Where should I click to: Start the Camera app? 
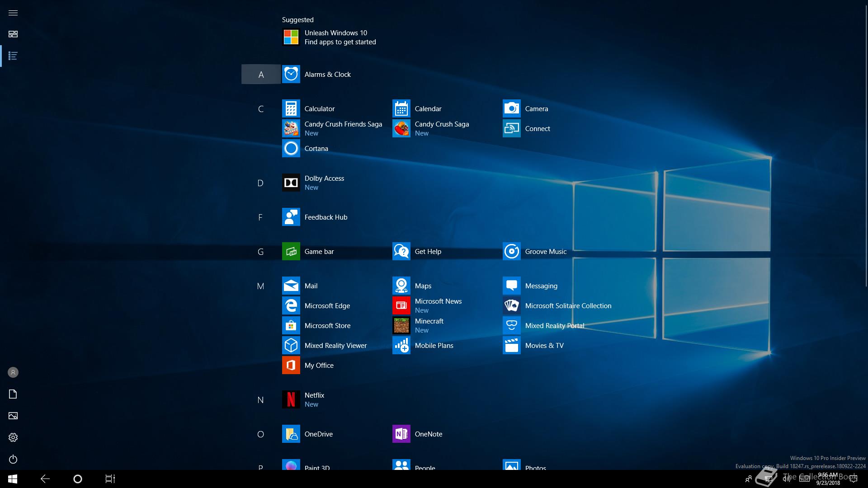coord(511,108)
